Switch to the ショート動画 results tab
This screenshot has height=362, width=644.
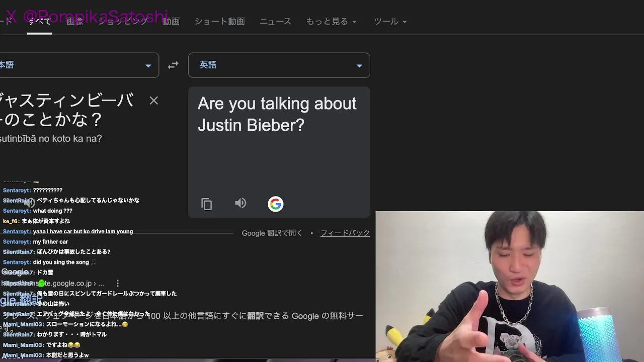coord(219,21)
